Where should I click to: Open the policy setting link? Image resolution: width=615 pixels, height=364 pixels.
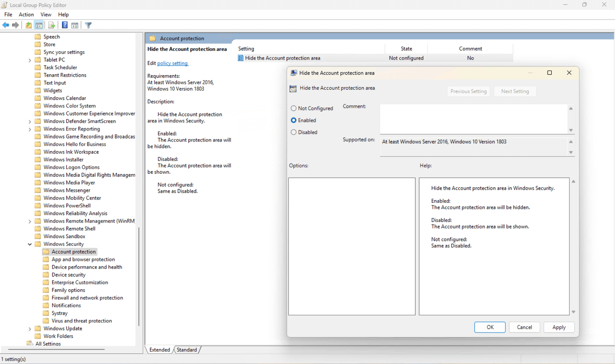click(173, 63)
